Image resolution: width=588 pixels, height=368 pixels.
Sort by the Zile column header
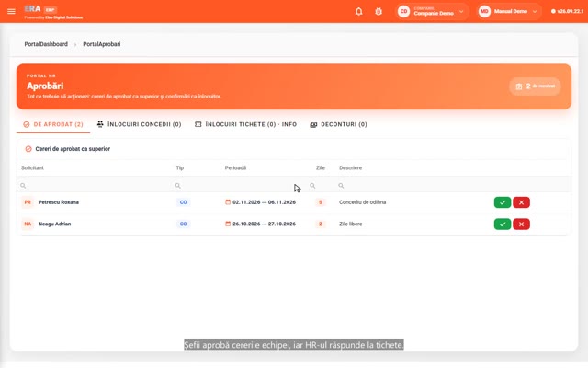pyautogui.click(x=321, y=167)
